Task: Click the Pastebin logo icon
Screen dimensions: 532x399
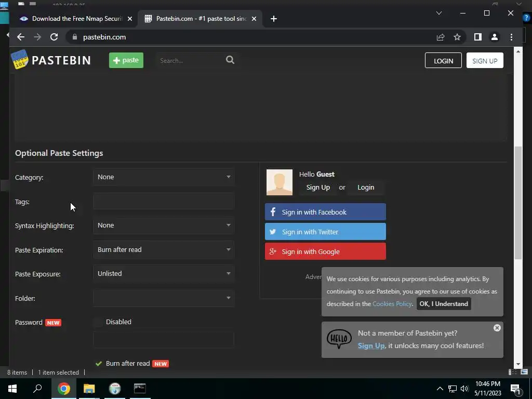Action: pyautogui.click(x=19, y=59)
